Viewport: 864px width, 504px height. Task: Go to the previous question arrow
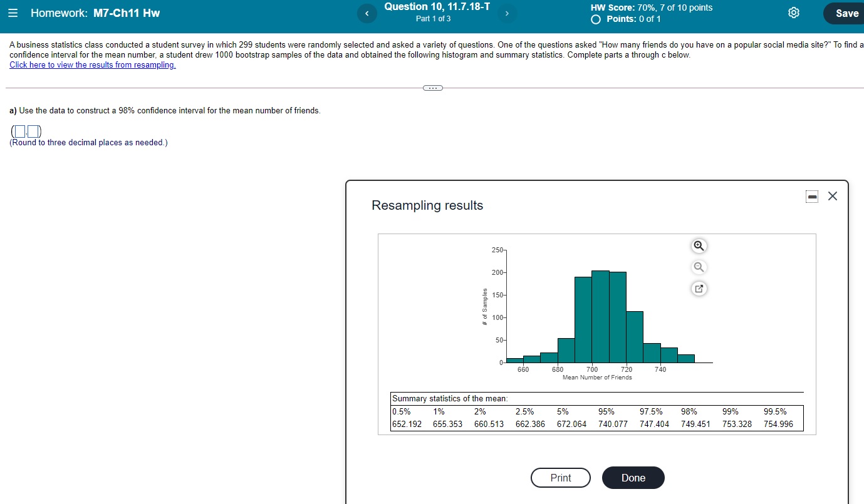click(367, 13)
